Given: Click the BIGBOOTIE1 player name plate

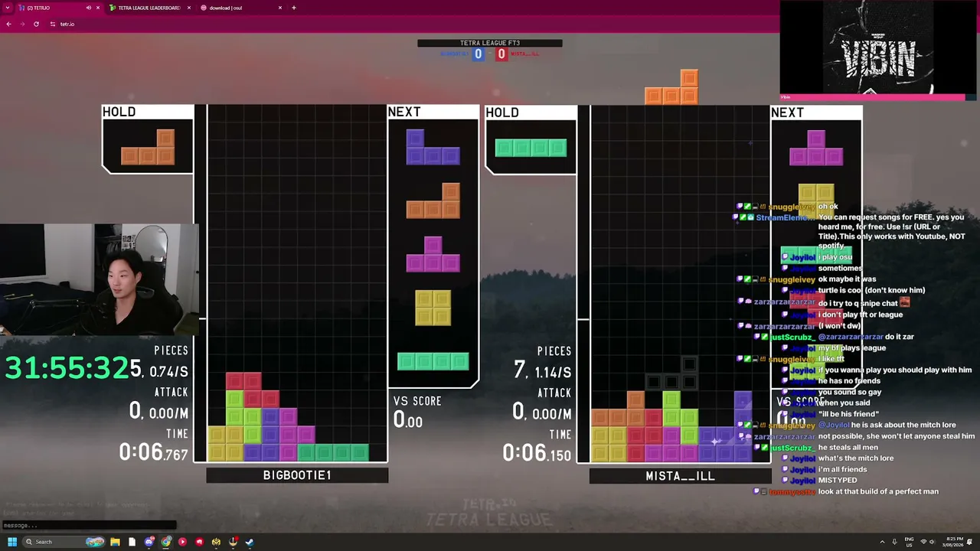Looking at the screenshot, I should (x=297, y=475).
